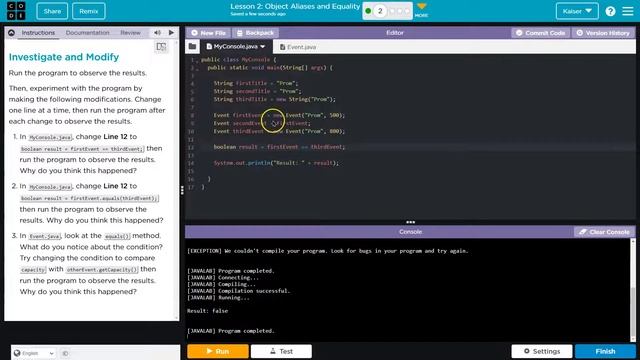The width and height of the screenshot is (640, 360).
Task: Collapse the main method code fold arrow
Action: click(x=197, y=68)
